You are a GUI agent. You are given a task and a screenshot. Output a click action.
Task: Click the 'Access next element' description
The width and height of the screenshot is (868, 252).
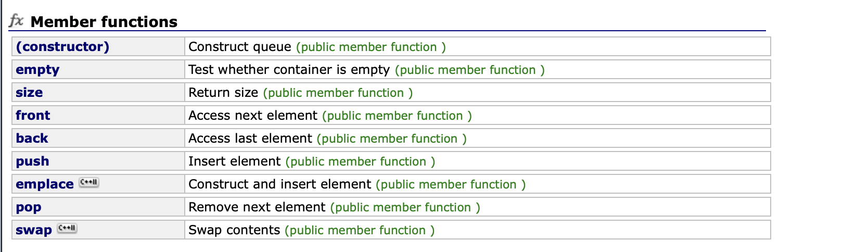tap(253, 116)
